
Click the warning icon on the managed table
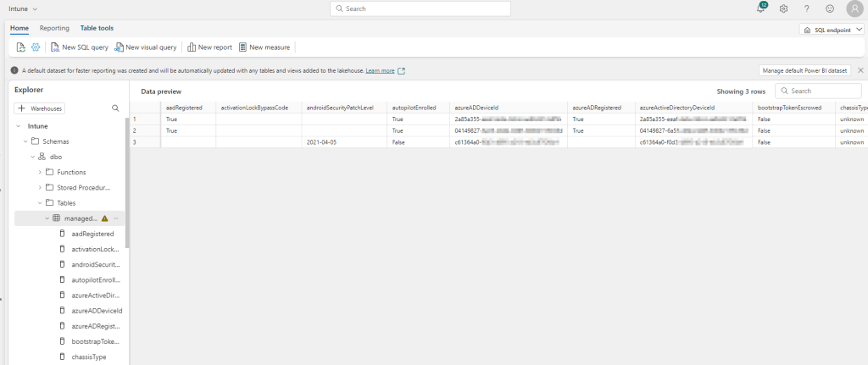tap(105, 218)
